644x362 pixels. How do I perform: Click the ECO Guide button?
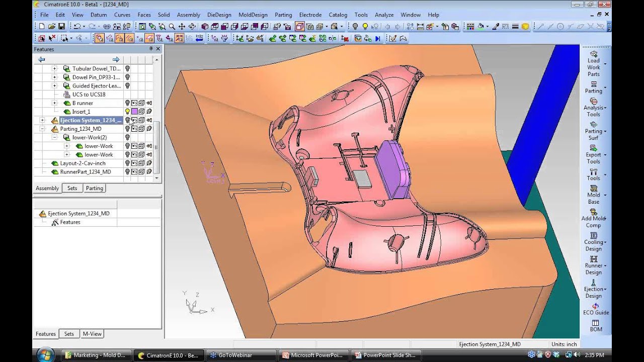click(x=596, y=309)
